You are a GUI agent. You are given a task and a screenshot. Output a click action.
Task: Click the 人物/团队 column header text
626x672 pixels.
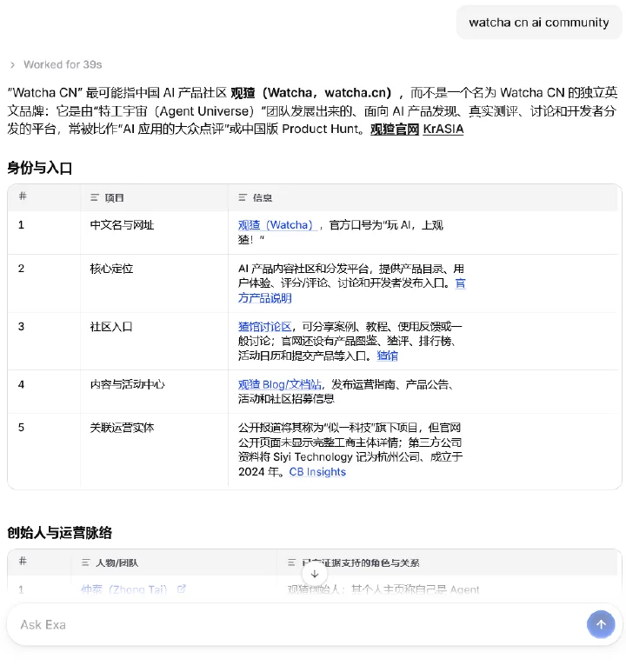point(117,562)
